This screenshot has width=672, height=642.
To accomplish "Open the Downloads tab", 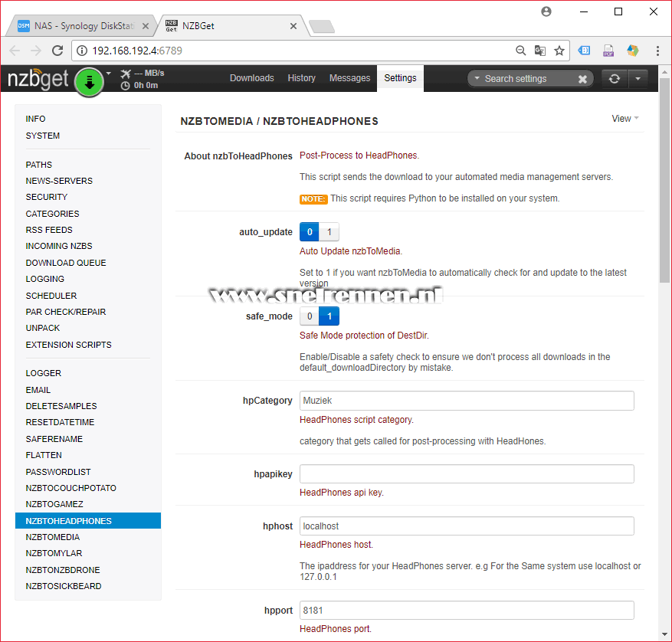I will pyautogui.click(x=251, y=78).
